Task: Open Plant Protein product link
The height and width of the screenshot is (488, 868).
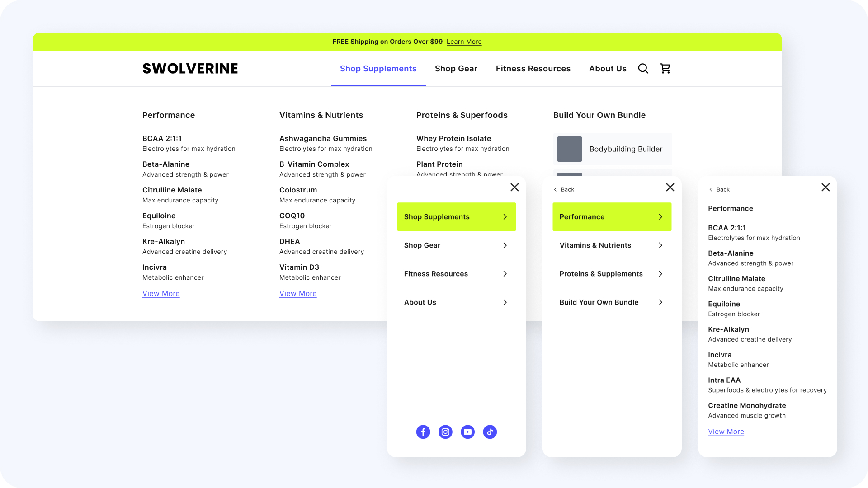Action: point(459,168)
